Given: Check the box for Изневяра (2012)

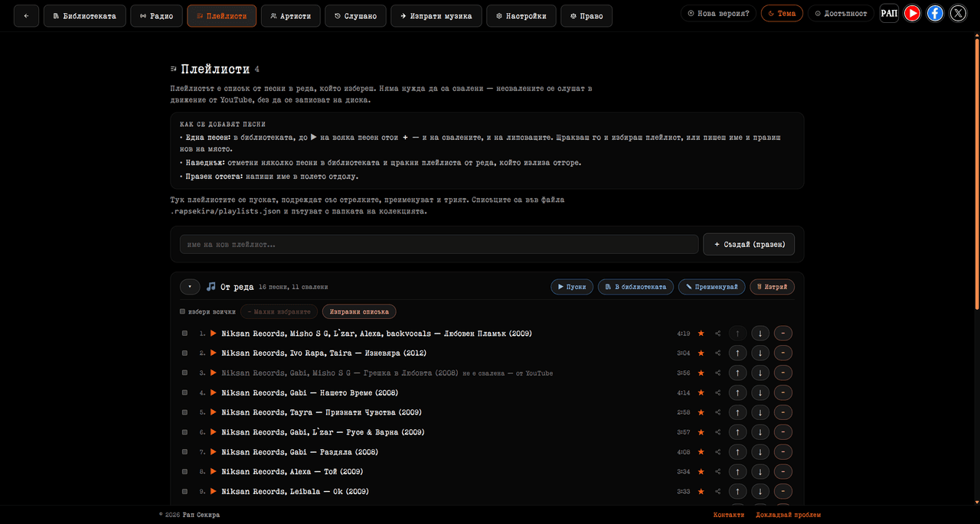Looking at the screenshot, I should pyautogui.click(x=185, y=353).
